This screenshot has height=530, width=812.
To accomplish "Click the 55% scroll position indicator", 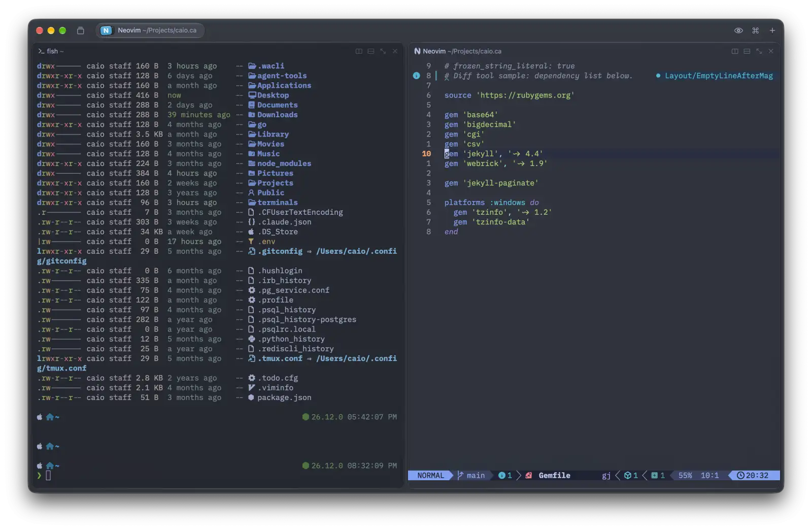I will (685, 476).
